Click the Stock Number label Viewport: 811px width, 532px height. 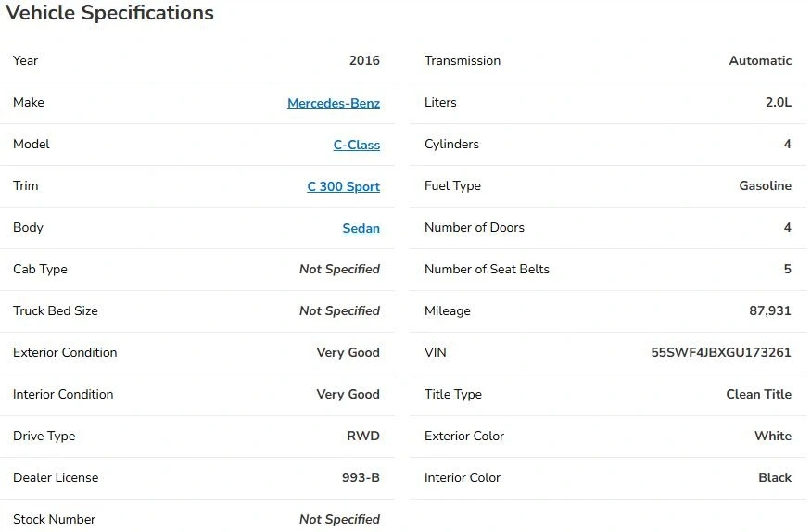point(55,519)
